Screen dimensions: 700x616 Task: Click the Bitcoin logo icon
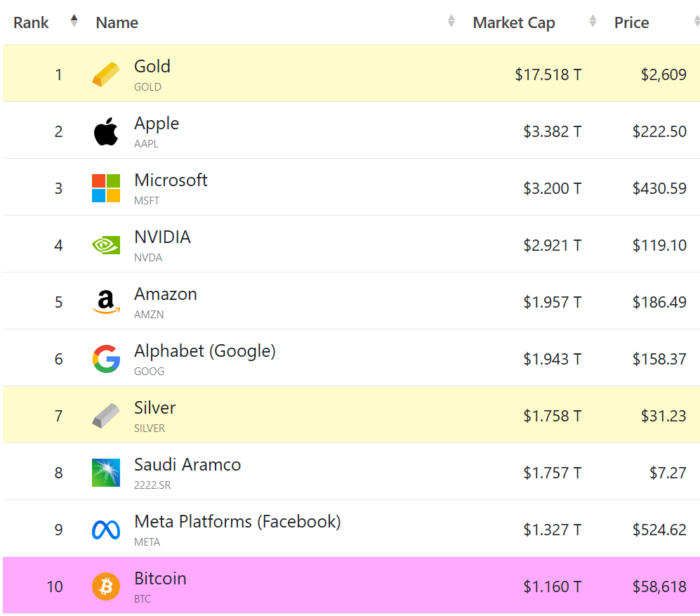point(106,586)
